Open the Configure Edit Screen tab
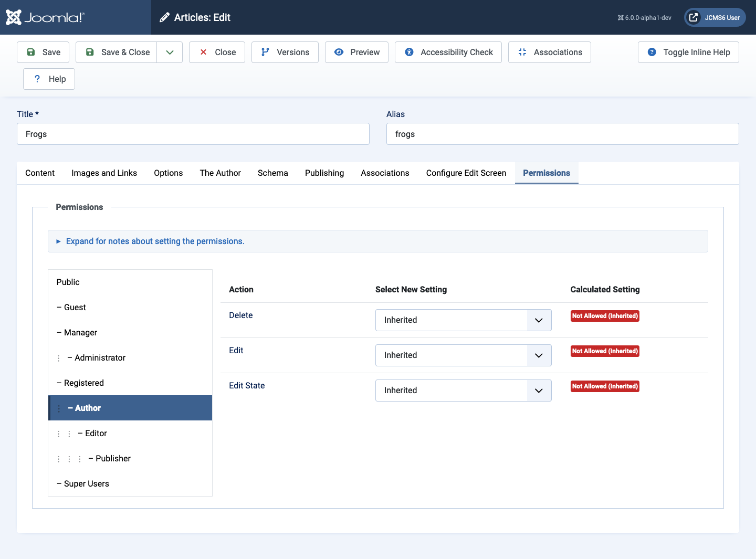The width and height of the screenshot is (756, 559). (466, 173)
